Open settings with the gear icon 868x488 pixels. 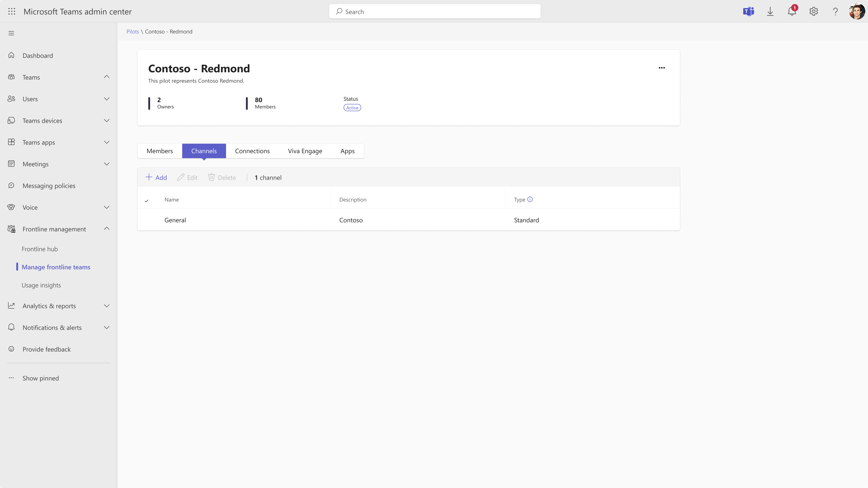point(813,11)
